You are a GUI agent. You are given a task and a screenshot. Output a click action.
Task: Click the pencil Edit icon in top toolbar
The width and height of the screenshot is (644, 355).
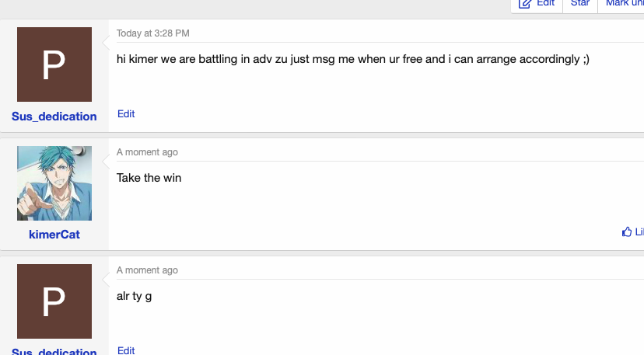[525, 4]
